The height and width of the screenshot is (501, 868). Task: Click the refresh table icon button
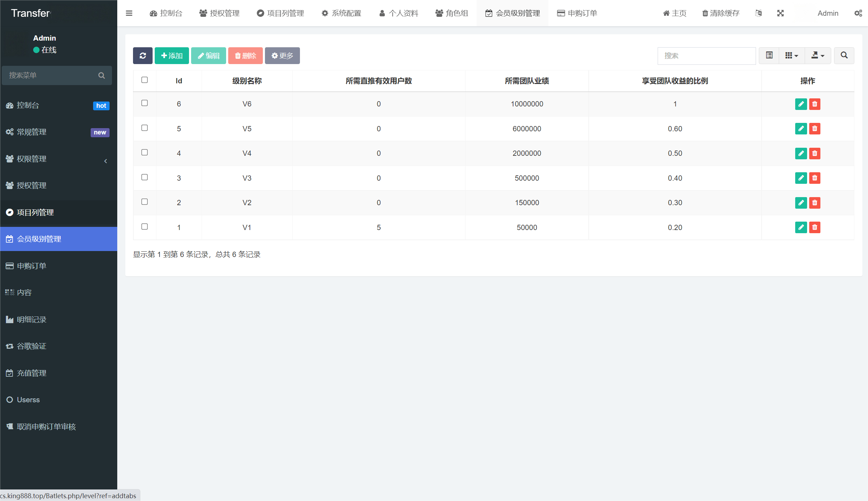pos(142,56)
